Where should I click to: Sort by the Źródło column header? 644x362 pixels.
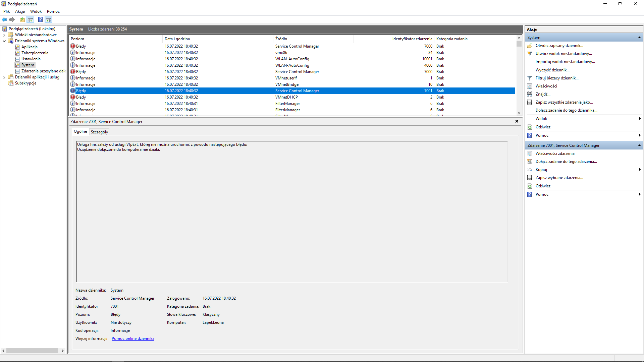[x=314, y=39]
